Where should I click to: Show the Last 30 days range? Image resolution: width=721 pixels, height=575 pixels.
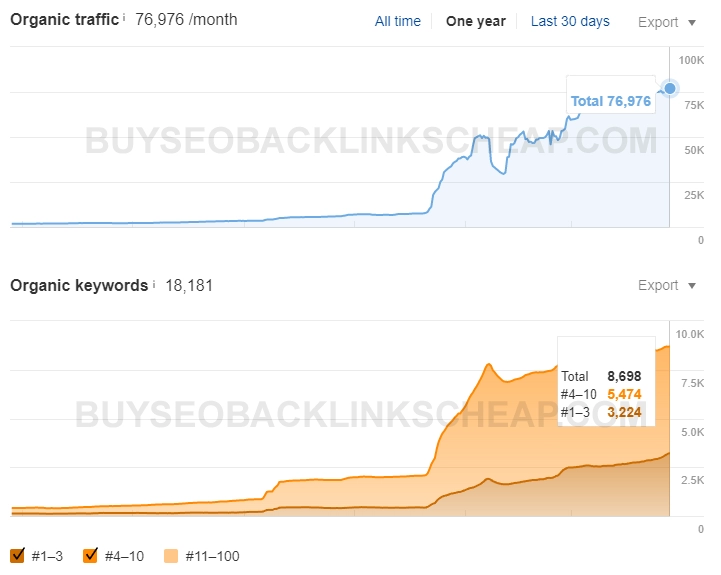[570, 21]
